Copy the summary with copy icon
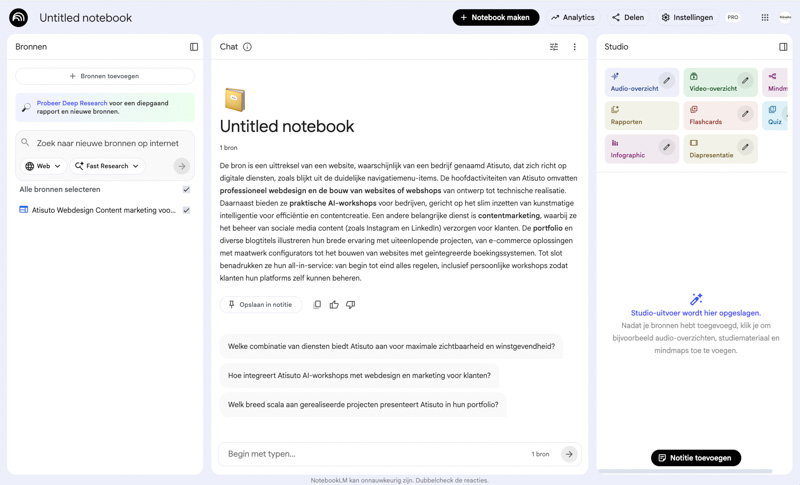 [x=317, y=305]
